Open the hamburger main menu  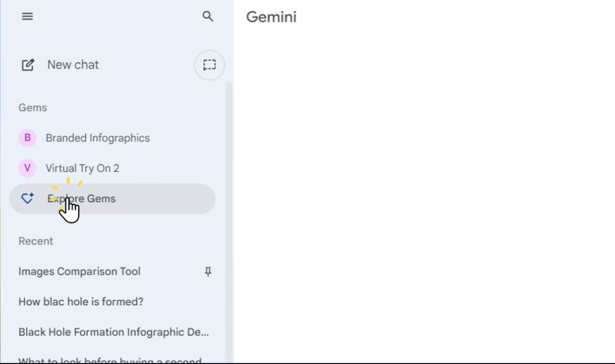coord(28,16)
